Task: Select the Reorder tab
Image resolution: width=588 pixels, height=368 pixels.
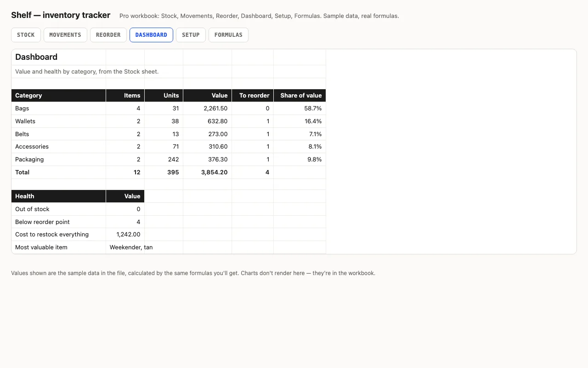Action: click(x=108, y=35)
